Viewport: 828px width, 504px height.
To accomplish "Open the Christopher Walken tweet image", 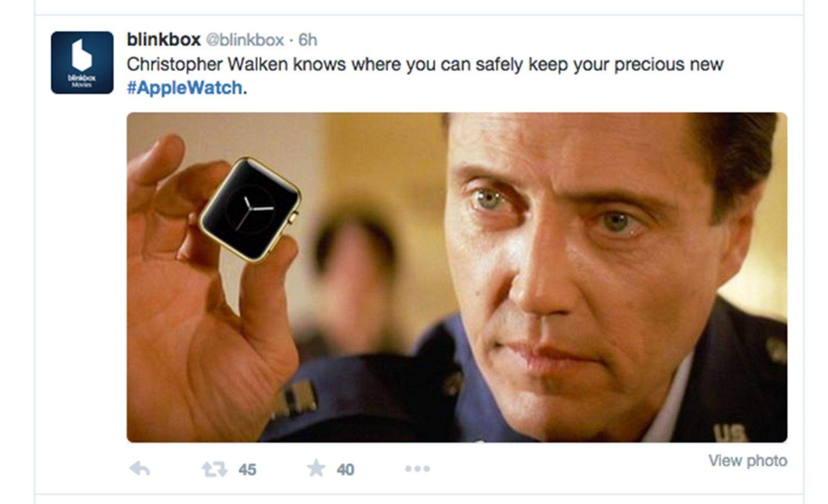I will [x=457, y=277].
